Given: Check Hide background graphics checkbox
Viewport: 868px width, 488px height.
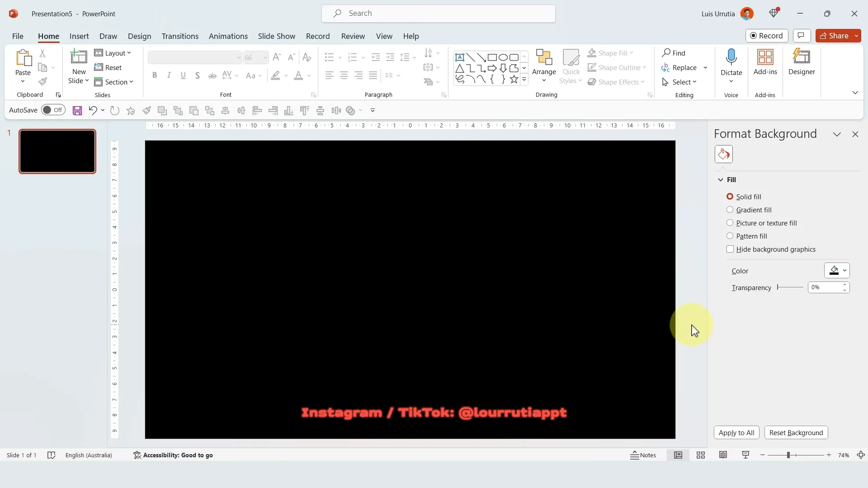Looking at the screenshot, I should click(x=730, y=249).
